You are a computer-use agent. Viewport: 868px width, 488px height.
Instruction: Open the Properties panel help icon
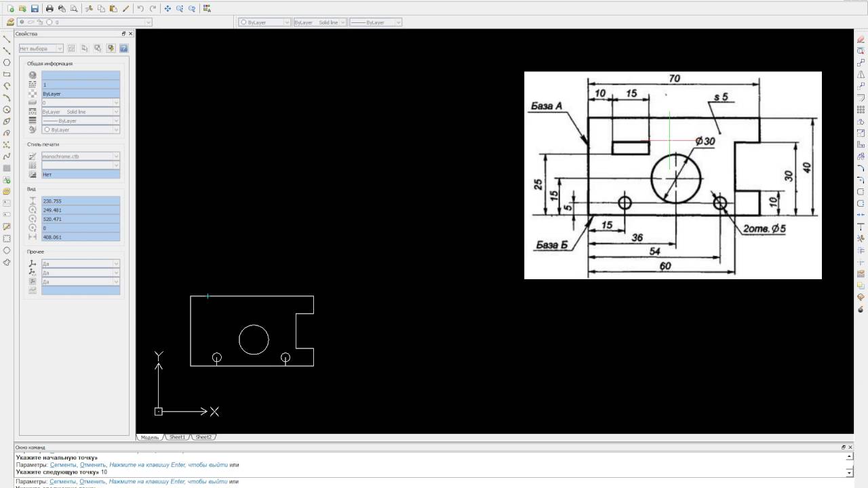click(123, 48)
